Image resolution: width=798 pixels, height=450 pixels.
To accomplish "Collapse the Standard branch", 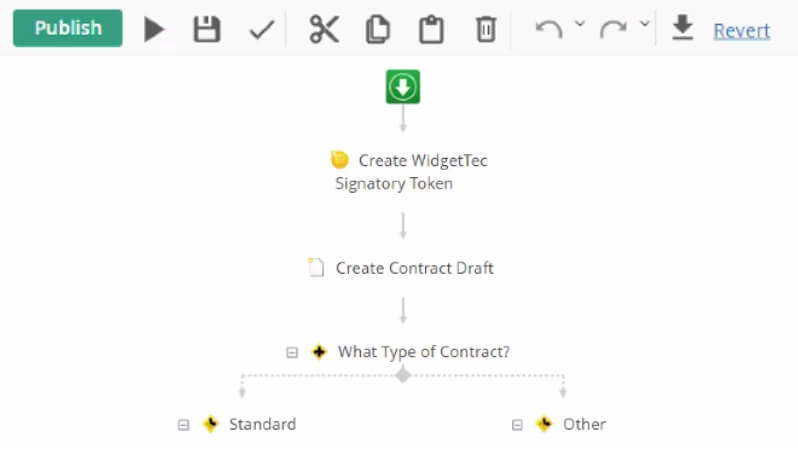I will [x=183, y=425].
